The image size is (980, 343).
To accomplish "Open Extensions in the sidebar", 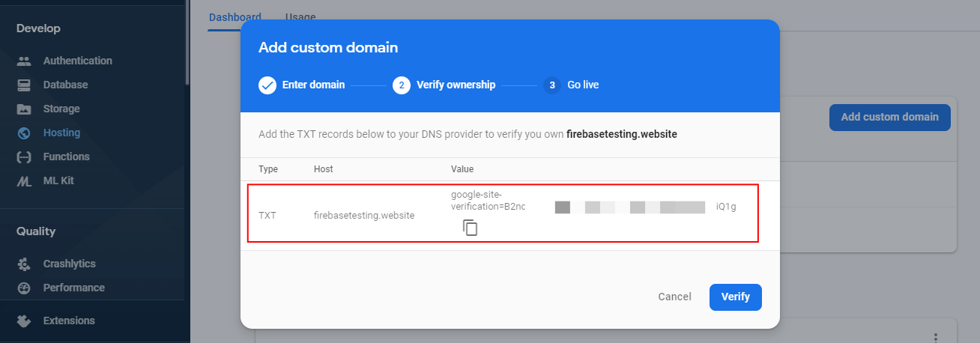I will tap(69, 321).
